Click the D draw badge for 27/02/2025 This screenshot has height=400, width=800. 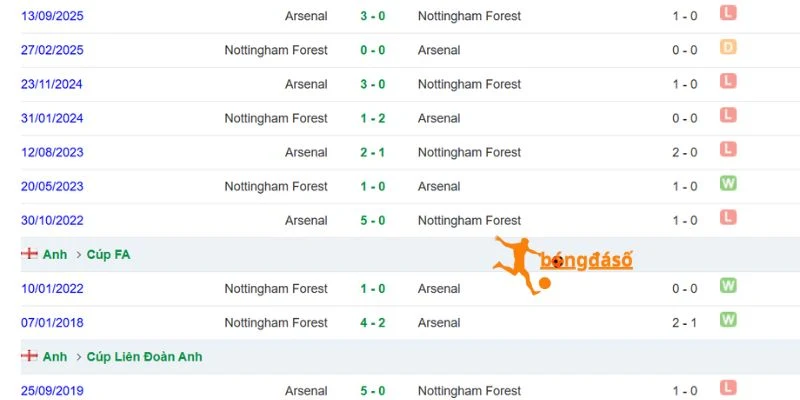click(x=728, y=47)
